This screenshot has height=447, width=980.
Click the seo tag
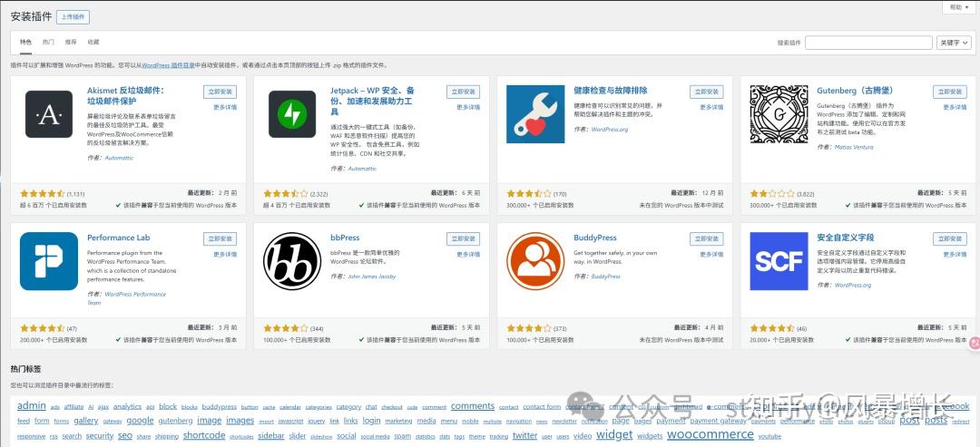click(125, 435)
